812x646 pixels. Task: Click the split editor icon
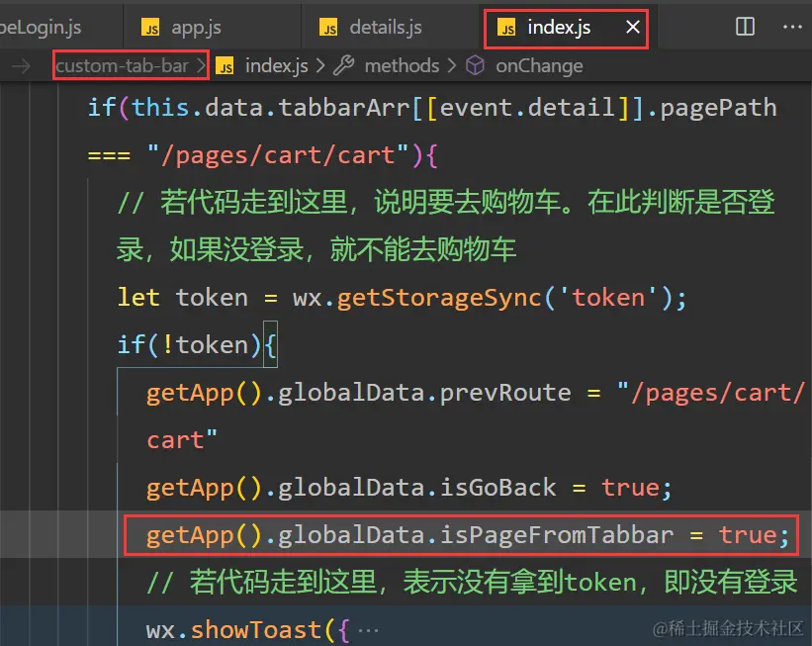point(745,27)
